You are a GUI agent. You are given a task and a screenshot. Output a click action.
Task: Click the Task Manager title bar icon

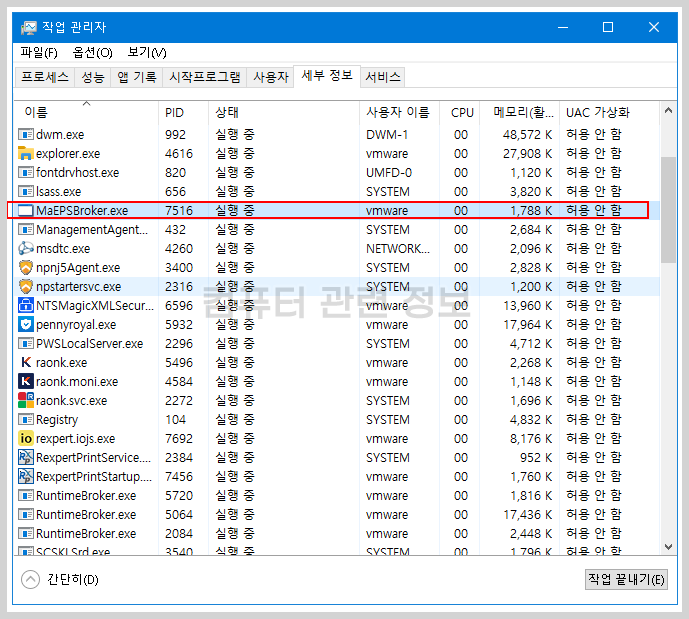click(29, 28)
